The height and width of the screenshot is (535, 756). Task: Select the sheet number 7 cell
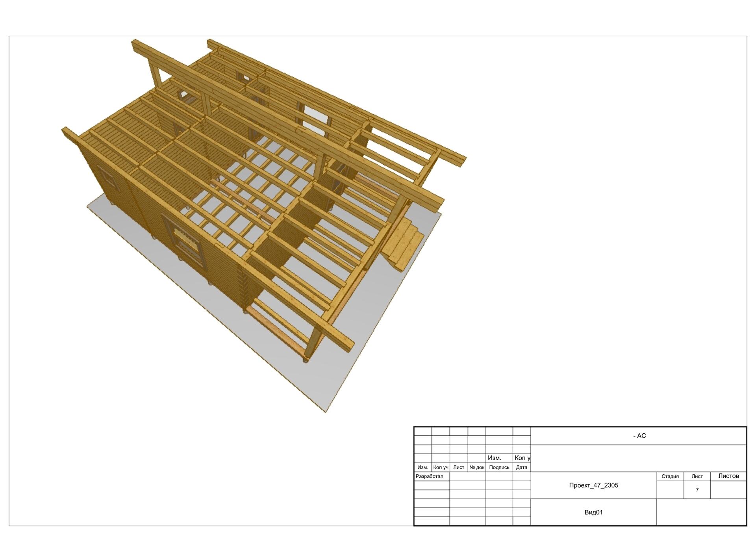point(697,490)
